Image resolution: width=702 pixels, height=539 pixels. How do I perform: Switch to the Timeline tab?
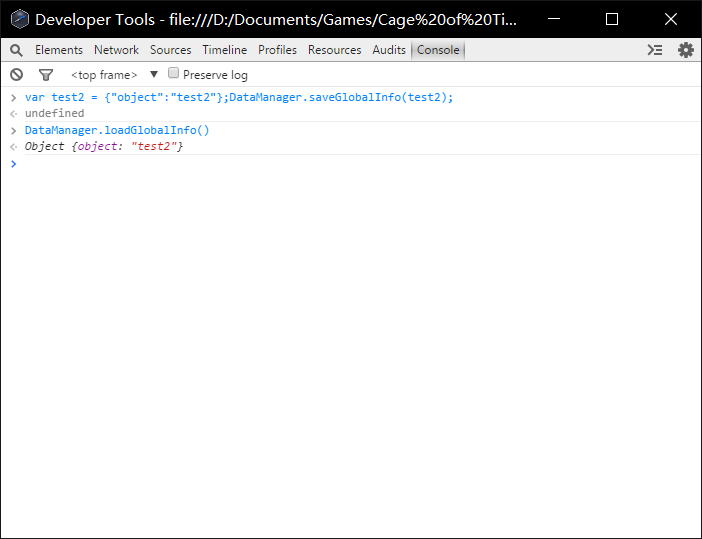pyautogui.click(x=224, y=50)
